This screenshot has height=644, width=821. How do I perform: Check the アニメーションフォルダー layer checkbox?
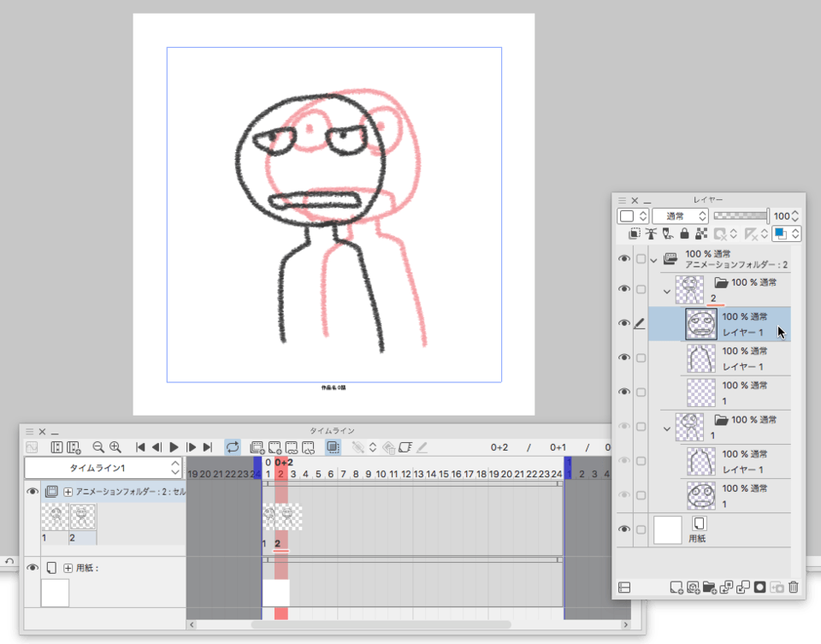tap(641, 258)
